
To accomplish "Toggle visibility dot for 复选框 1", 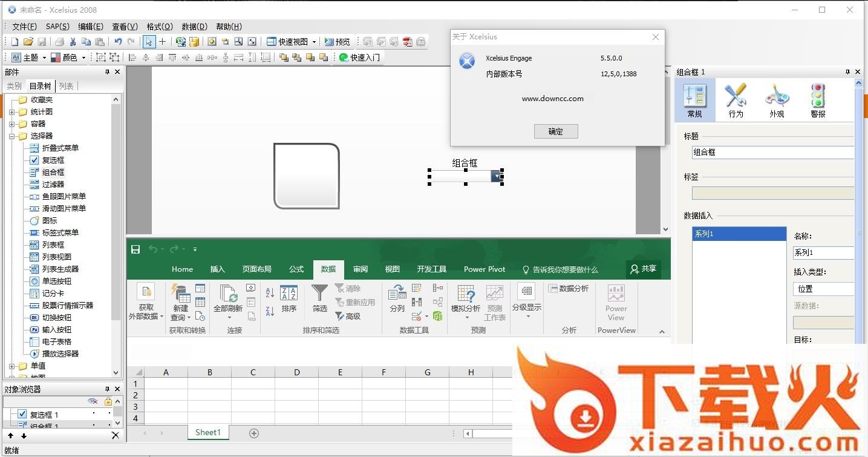I will click(x=93, y=414).
